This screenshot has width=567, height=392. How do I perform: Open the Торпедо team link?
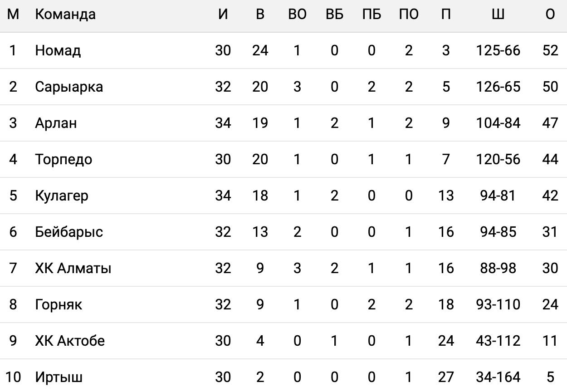tap(64, 159)
